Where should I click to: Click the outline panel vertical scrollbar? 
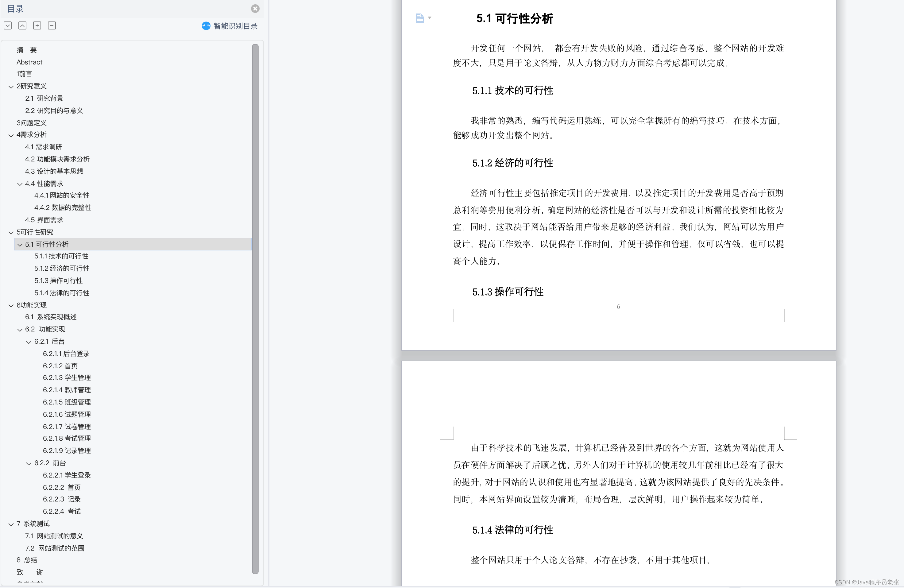pyautogui.click(x=255, y=309)
